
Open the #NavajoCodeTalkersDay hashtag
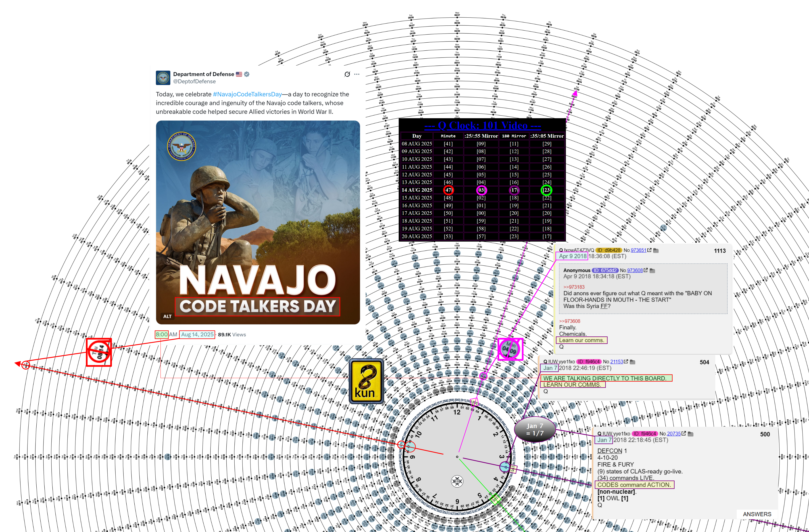[x=247, y=94]
